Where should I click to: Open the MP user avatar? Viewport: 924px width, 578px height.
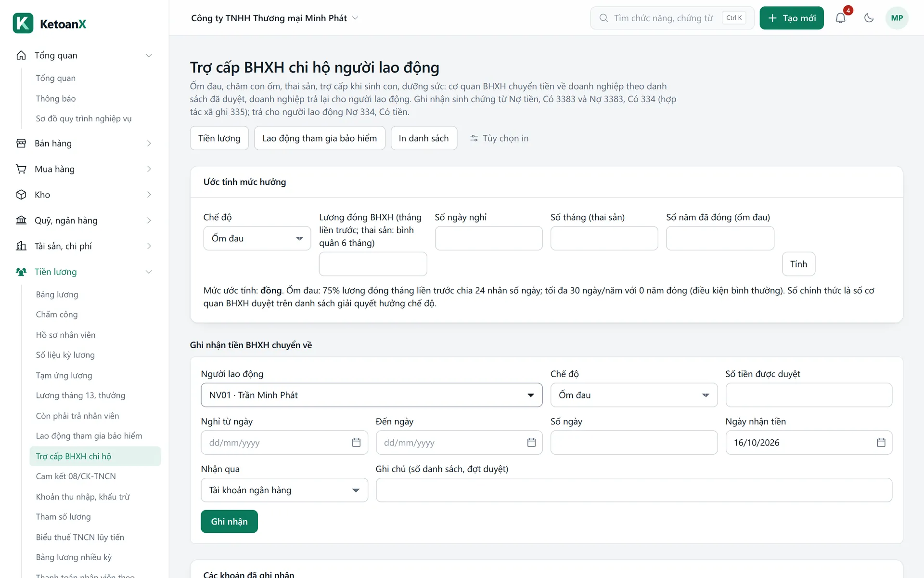(x=897, y=18)
